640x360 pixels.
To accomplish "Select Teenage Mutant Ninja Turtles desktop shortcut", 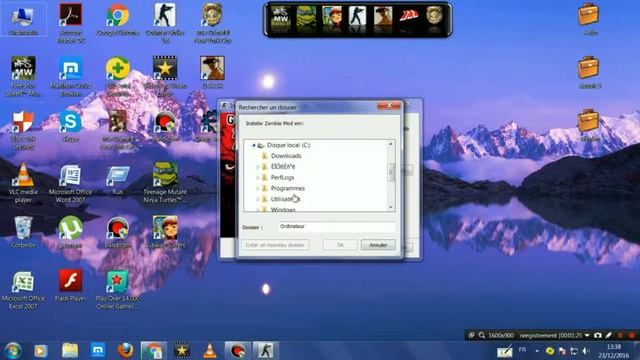I will [x=165, y=183].
